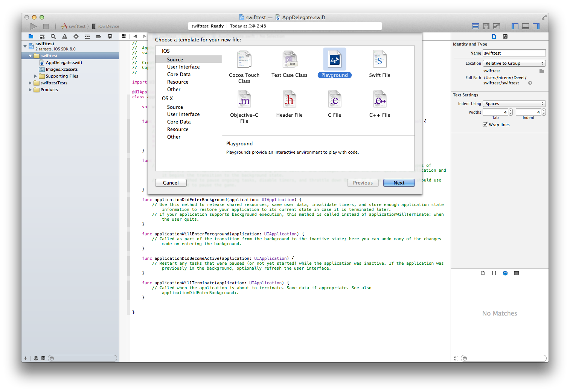Click the Cancel button
Viewport: 570px width, 392px height.
click(171, 183)
